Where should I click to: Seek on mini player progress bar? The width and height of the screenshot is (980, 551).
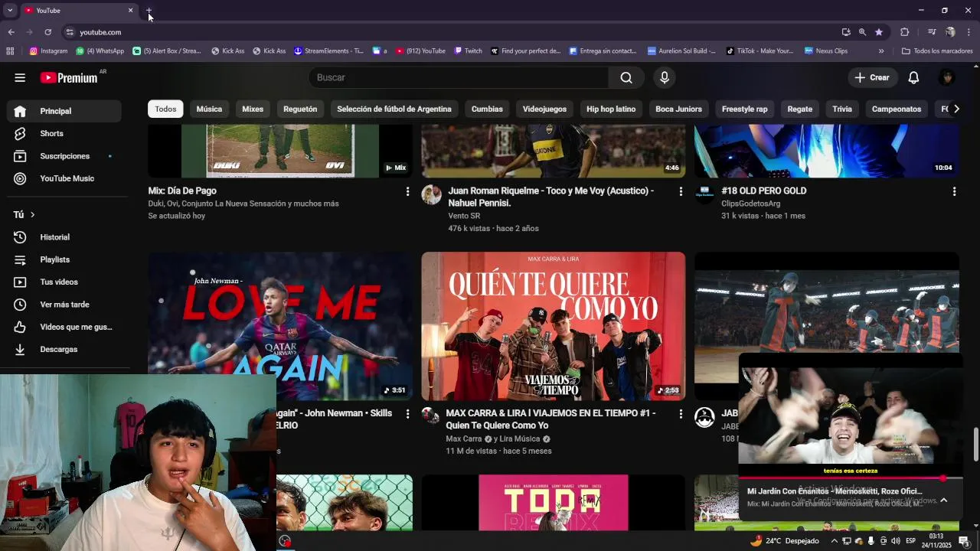850,478
